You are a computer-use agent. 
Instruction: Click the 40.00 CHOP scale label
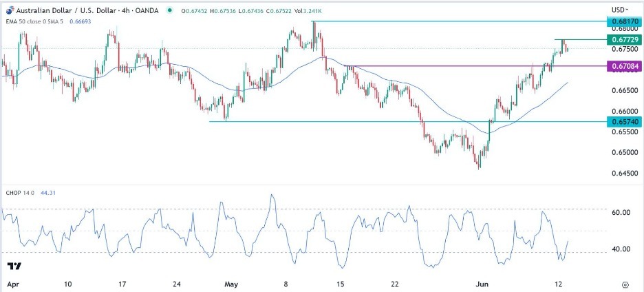621,249
